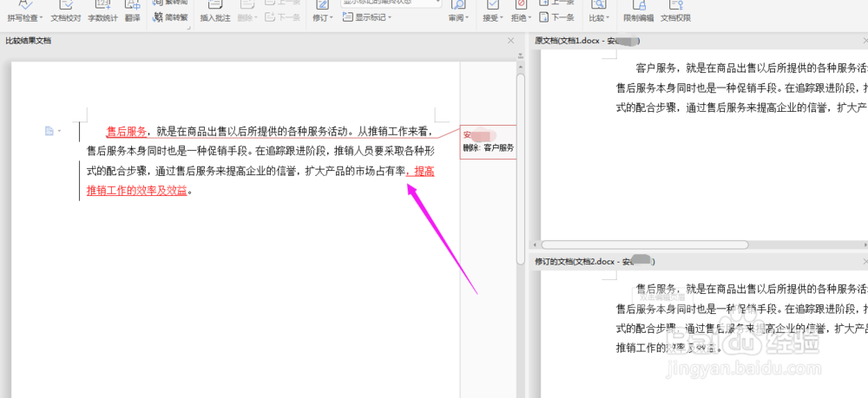The width and height of the screenshot is (868, 398).
Task: Accept the change with 接受
Action: pyautogui.click(x=493, y=11)
